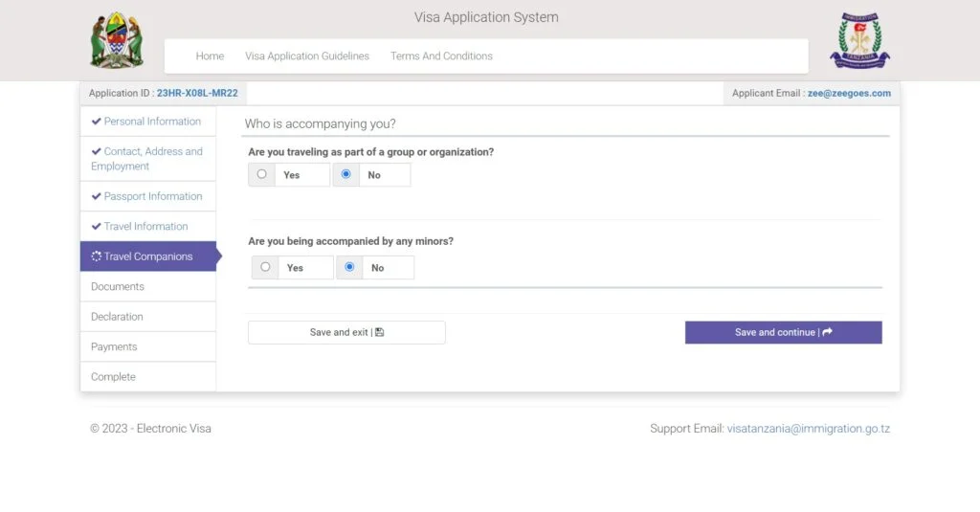
Task: Select Yes for traveling as a group
Action: tap(262, 174)
